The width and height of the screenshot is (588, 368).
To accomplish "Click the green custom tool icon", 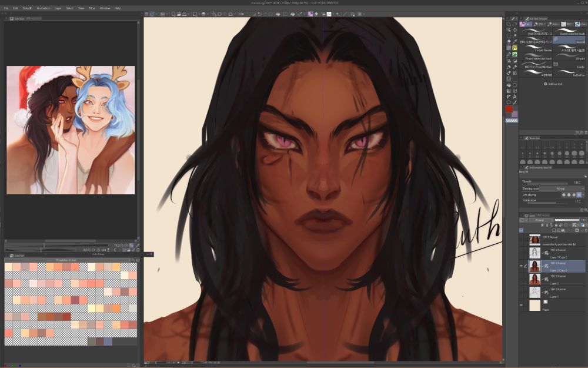I will pos(514,54).
